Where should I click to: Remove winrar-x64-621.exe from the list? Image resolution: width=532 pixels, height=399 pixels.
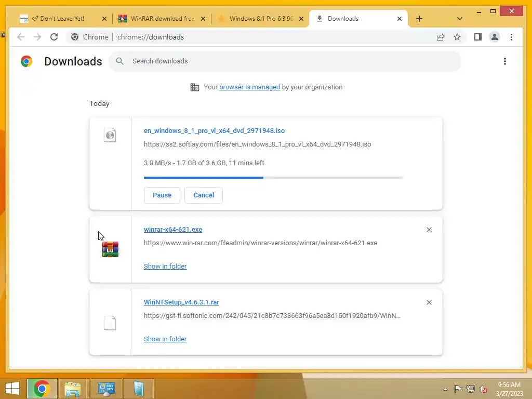pos(429,230)
